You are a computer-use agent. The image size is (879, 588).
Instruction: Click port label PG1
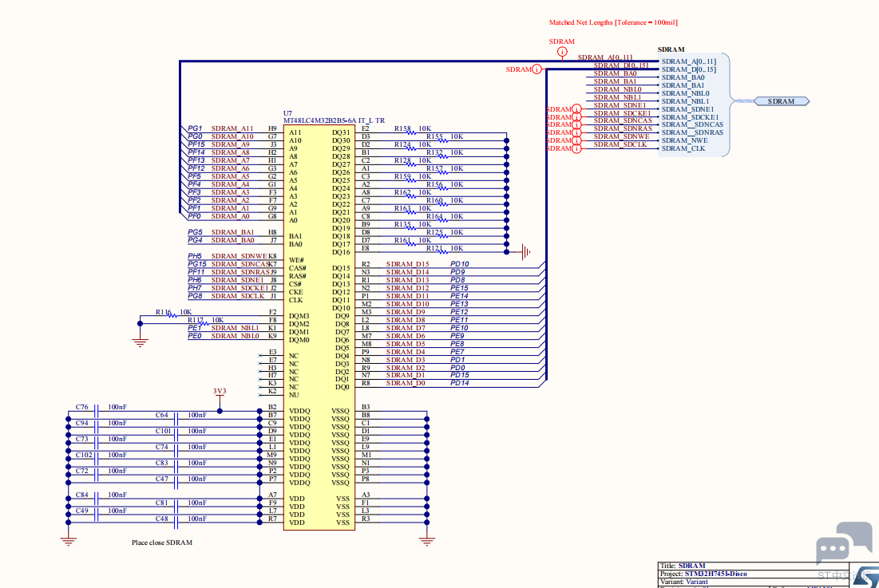(x=195, y=128)
